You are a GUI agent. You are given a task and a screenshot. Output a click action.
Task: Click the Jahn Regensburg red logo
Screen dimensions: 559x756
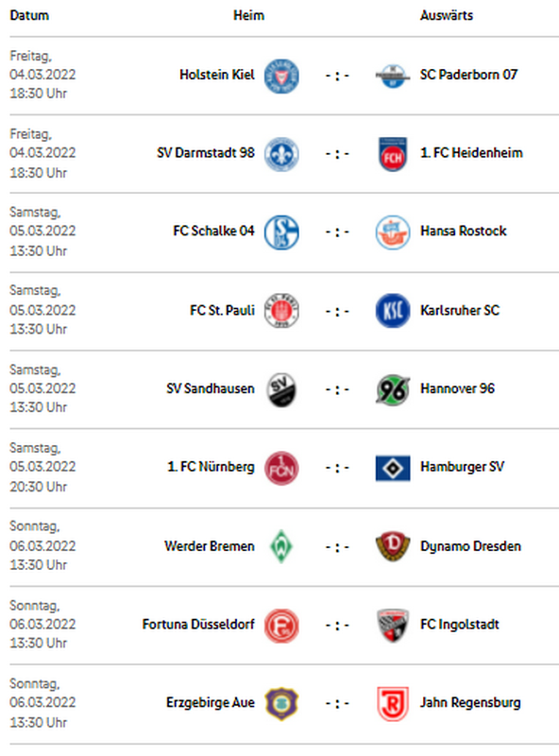(x=393, y=703)
